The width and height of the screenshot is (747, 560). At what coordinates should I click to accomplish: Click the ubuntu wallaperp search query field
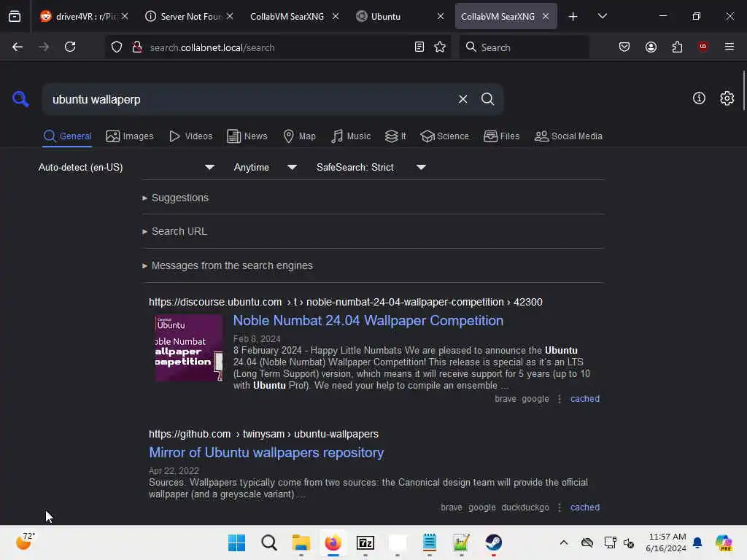(x=248, y=99)
